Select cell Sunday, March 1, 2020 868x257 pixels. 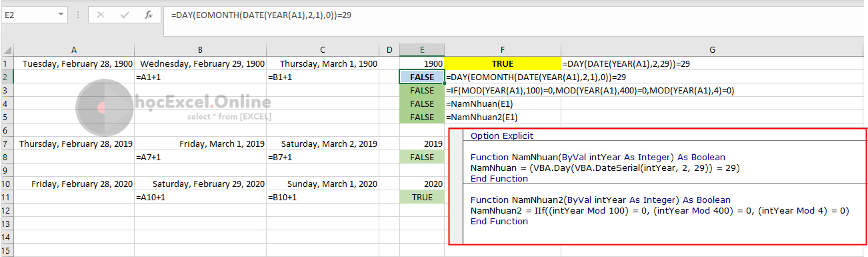point(322,184)
